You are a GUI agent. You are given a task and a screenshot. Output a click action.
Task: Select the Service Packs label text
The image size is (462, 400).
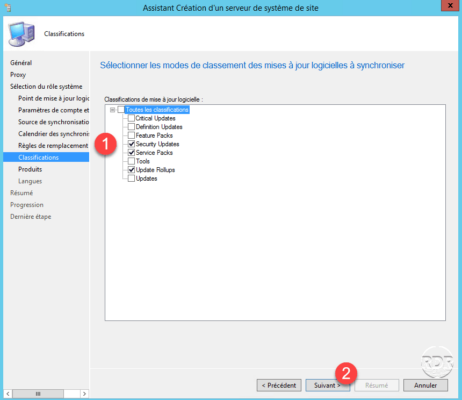pos(154,153)
